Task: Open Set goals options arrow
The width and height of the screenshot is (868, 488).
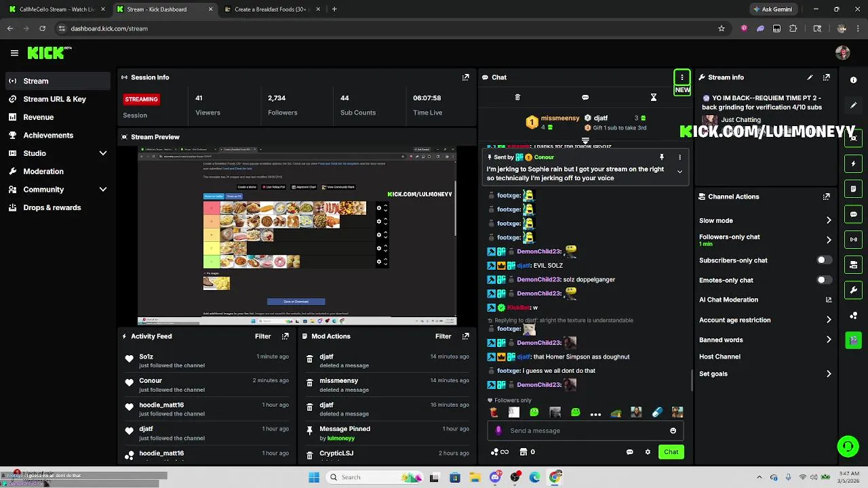Action: pos(829,373)
